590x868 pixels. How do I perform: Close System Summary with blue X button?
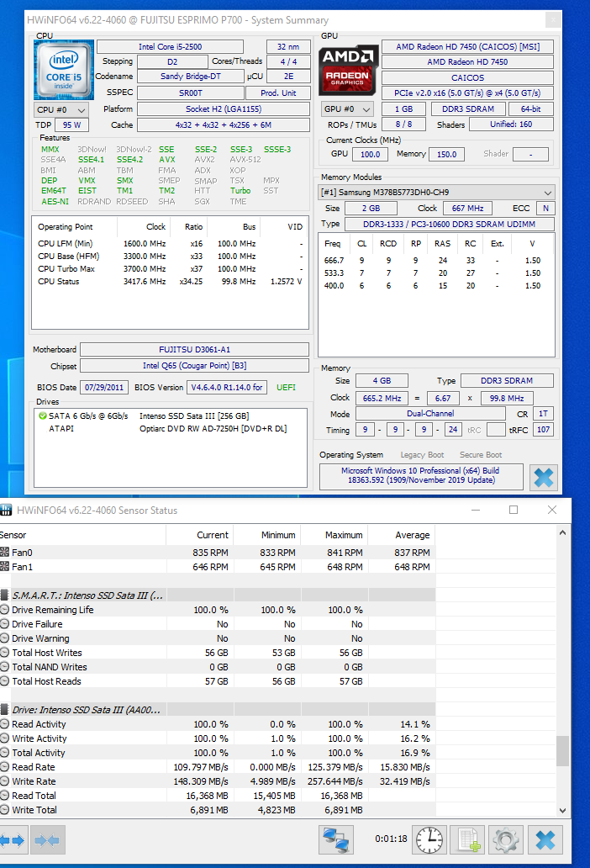pyautogui.click(x=543, y=477)
